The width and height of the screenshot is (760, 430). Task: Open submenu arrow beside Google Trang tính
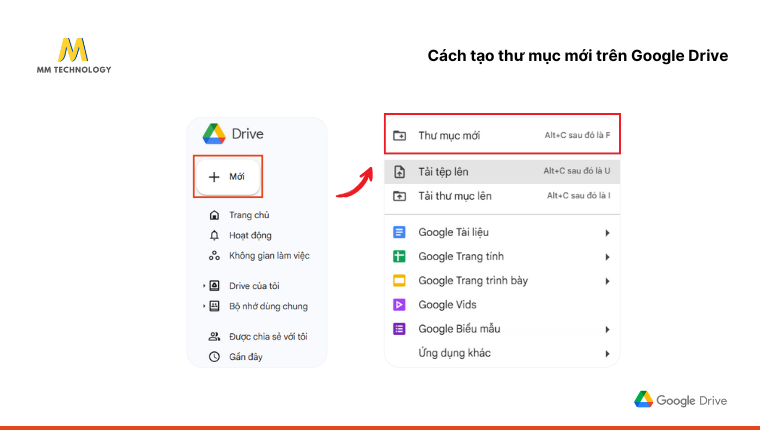pyautogui.click(x=607, y=257)
